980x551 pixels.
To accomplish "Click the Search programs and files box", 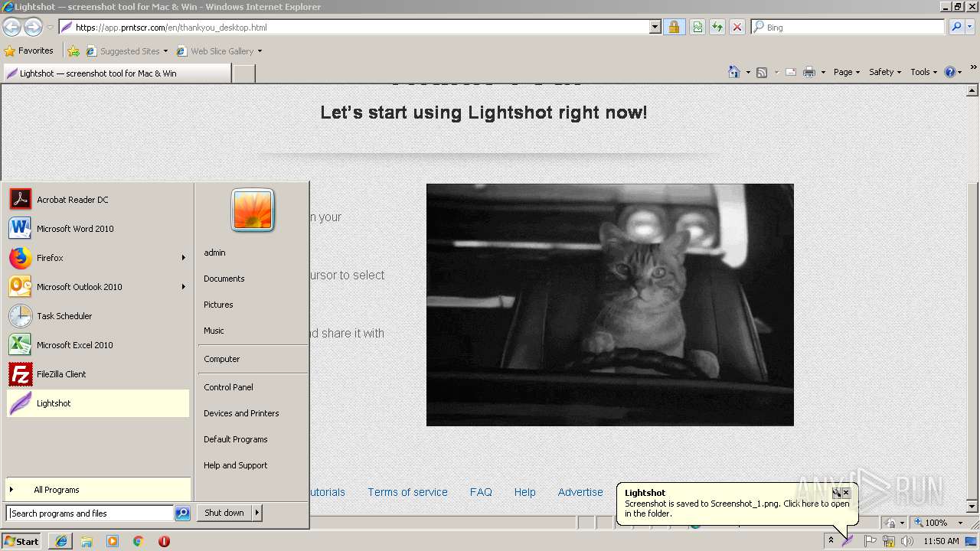I will tap(90, 514).
